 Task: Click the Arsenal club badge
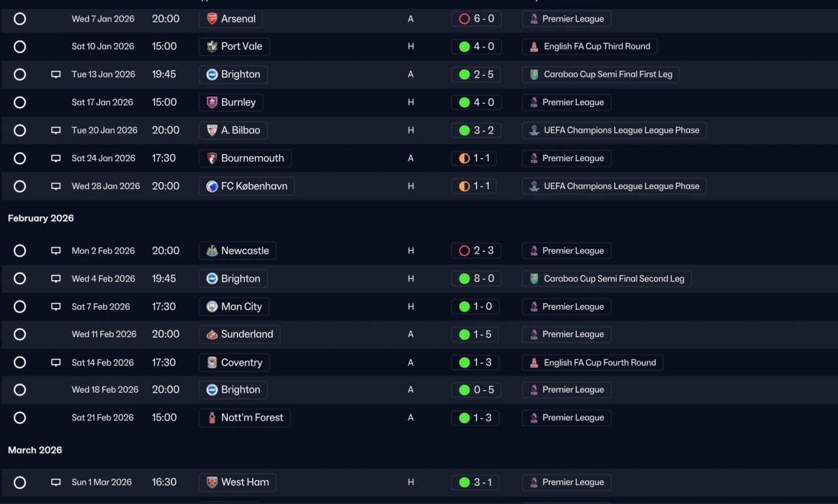(212, 19)
